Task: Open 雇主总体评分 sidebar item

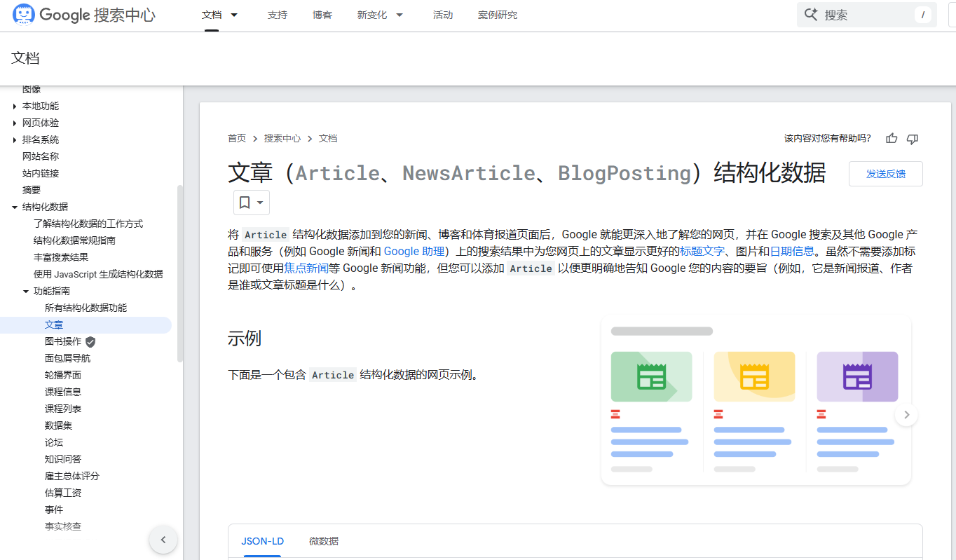Action: point(72,477)
